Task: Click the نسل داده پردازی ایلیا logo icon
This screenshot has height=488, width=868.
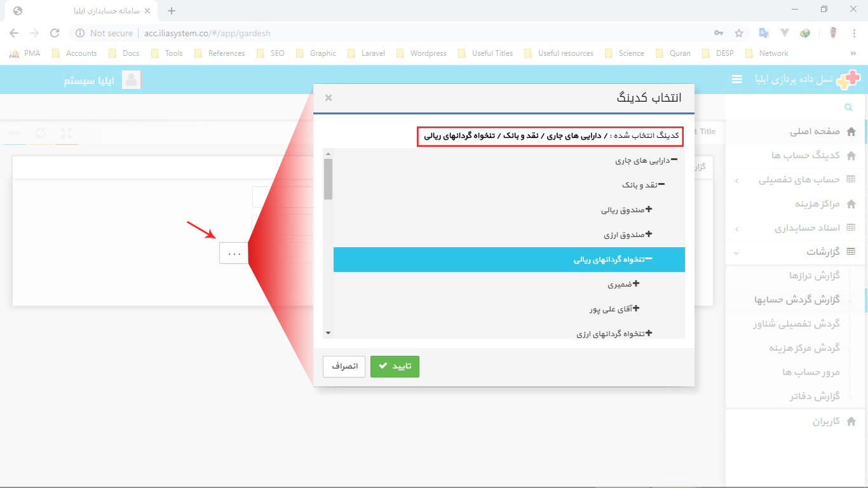Action: [850, 79]
